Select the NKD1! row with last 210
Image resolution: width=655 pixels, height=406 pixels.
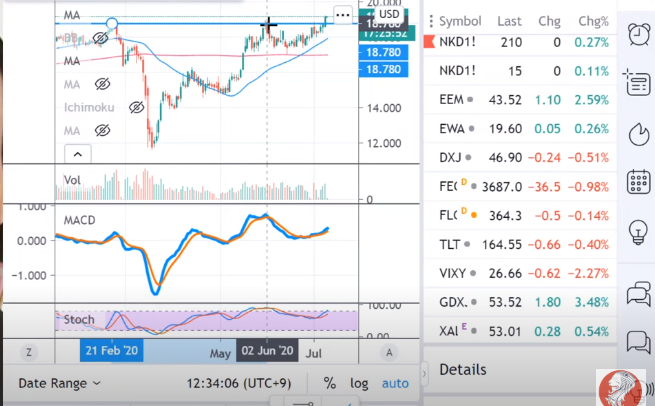click(520, 42)
